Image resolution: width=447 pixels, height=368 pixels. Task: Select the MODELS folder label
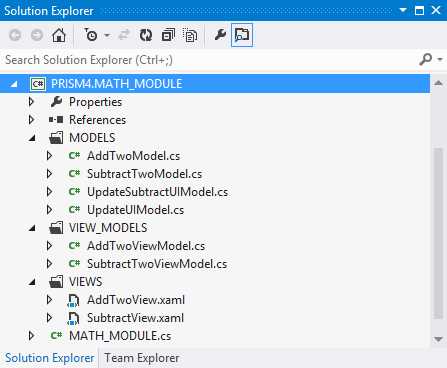92,138
